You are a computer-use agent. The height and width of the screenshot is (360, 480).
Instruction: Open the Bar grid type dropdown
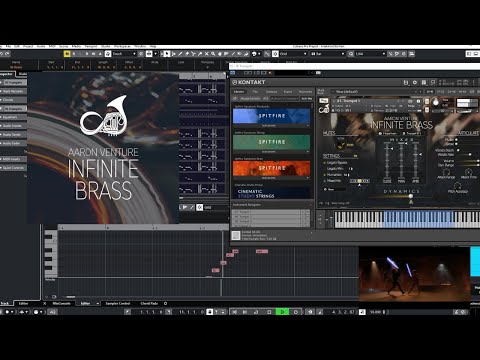click(328, 54)
